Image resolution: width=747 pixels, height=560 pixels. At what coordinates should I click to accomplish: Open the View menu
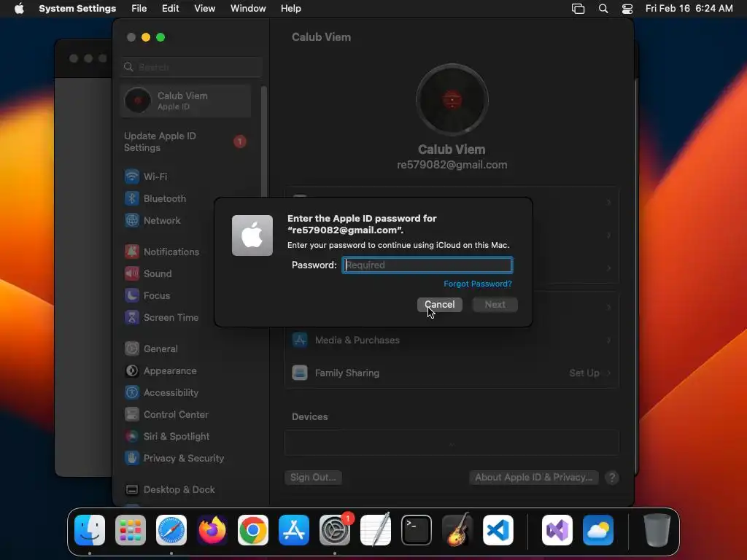(204, 9)
